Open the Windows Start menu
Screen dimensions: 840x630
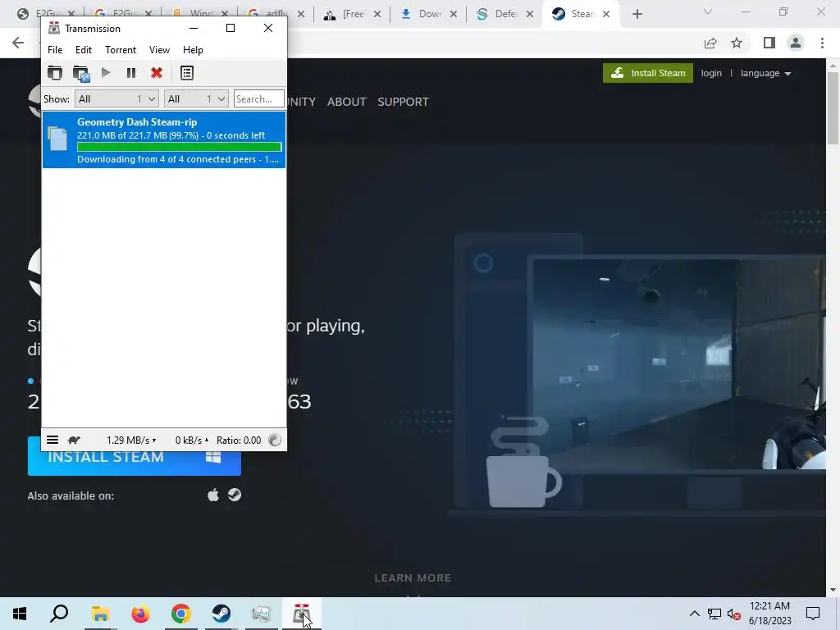tap(20, 614)
